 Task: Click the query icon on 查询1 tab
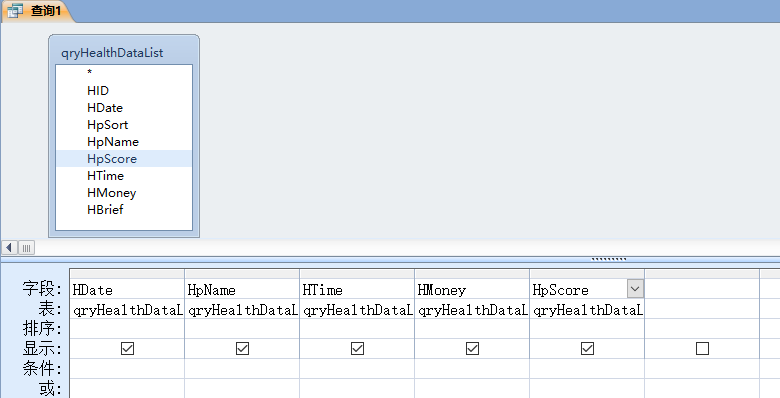pos(15,10)
